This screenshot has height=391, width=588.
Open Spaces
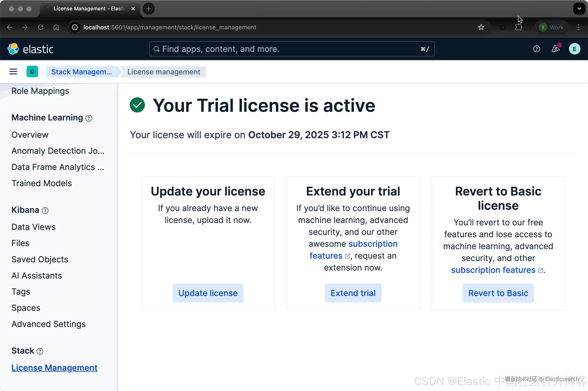tap(26, 308)
